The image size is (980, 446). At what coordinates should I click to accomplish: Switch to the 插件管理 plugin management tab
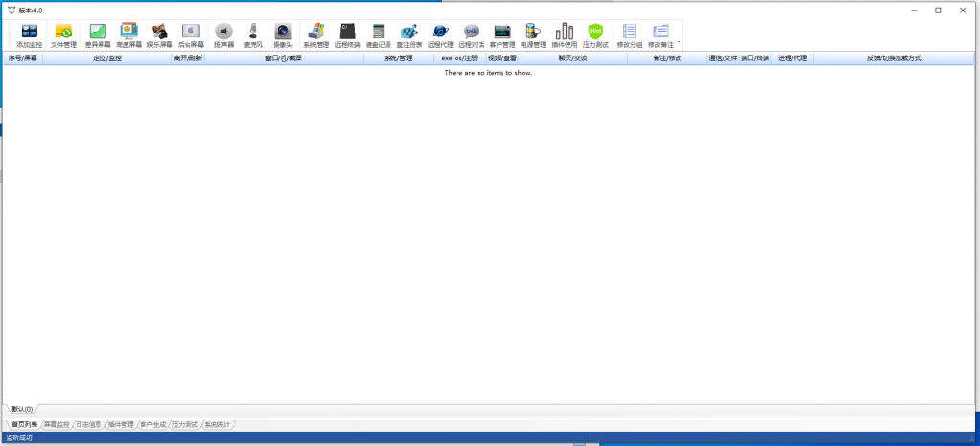point(121,424)
